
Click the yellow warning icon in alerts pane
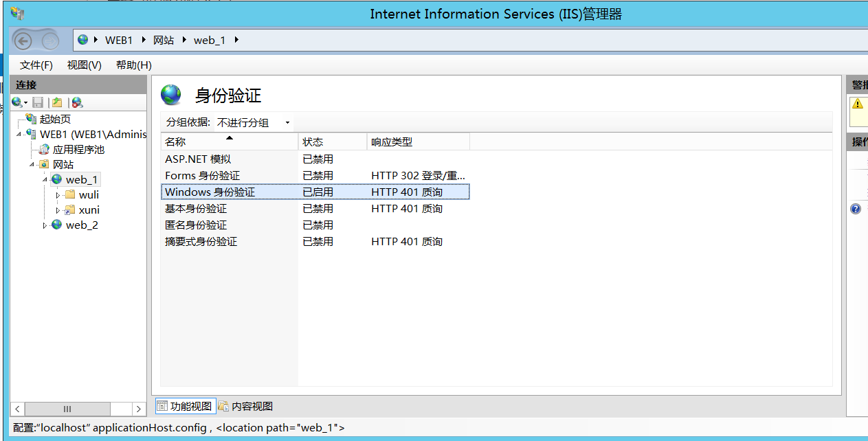point(857,104)
